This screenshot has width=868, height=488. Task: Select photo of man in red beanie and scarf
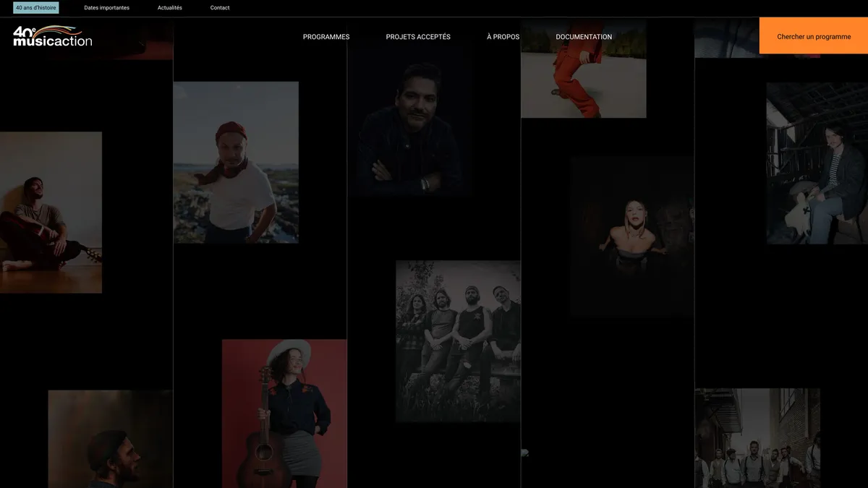(236, 162)
